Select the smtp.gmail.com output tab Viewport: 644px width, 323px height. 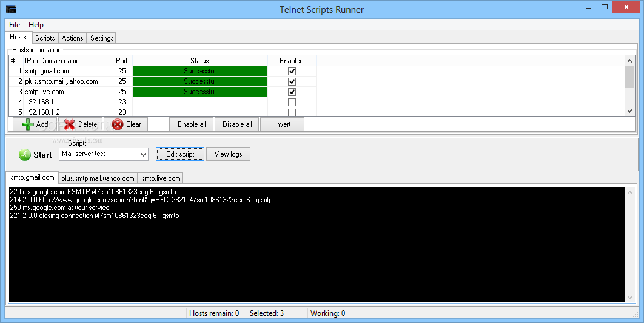point(32,178)
